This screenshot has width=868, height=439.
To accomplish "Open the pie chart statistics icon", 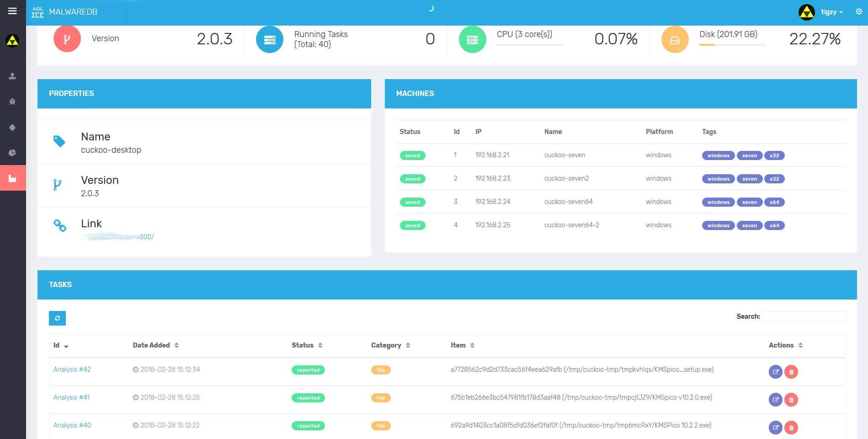I will coord(12,153).
